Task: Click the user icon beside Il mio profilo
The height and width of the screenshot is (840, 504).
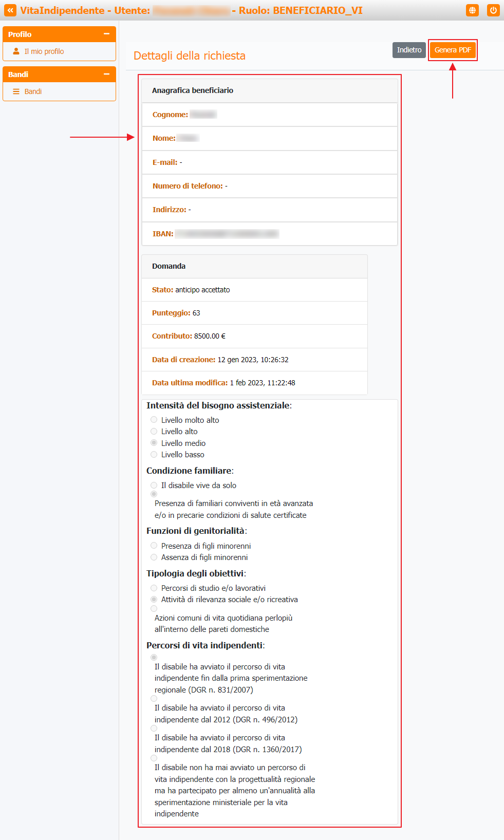Action: pyautogui.click(x=16, y=51)
